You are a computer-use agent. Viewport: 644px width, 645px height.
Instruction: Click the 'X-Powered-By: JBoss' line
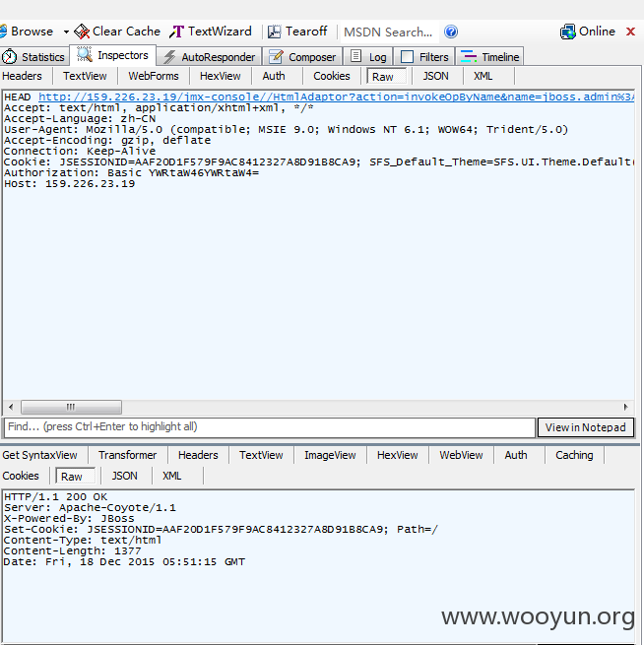pyautogui.click(x=69, y=518)
